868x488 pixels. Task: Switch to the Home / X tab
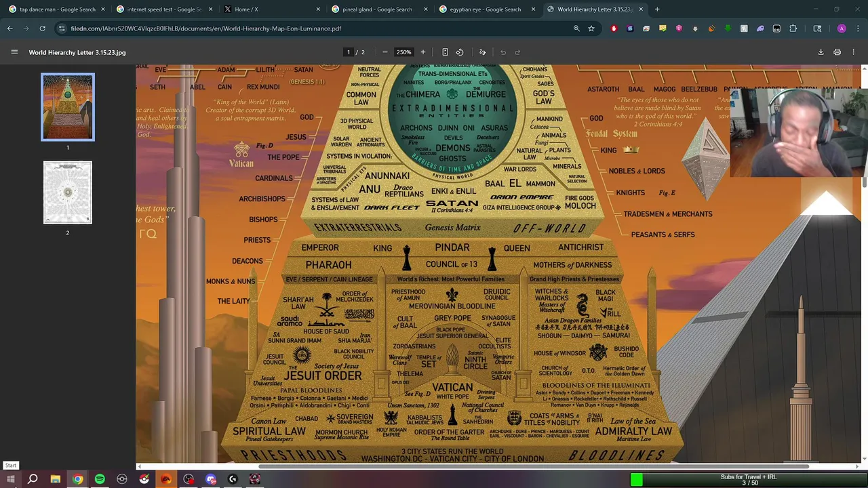click(271, 9)
